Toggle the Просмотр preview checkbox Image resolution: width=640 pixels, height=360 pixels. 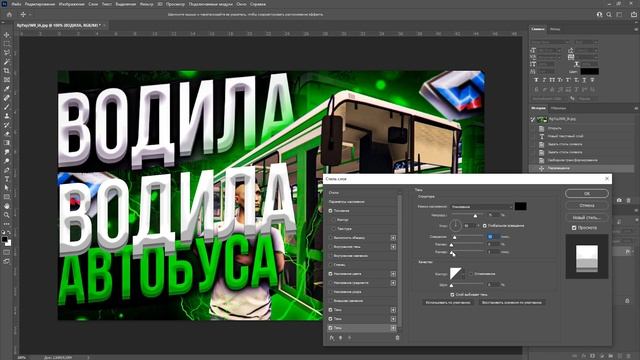click(x=574, y=228)
